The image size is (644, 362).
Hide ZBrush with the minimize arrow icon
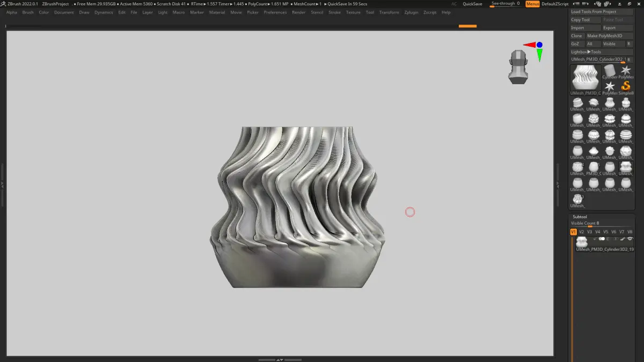620,4
